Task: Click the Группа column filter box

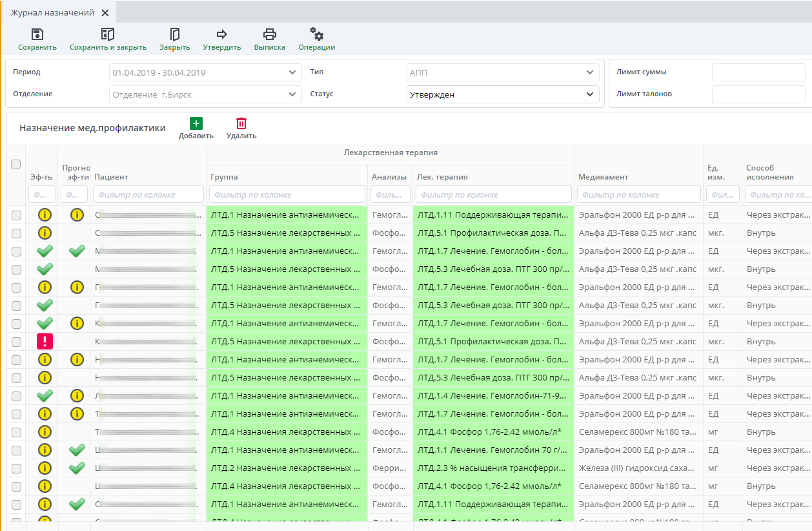Action: pos(287,194)
